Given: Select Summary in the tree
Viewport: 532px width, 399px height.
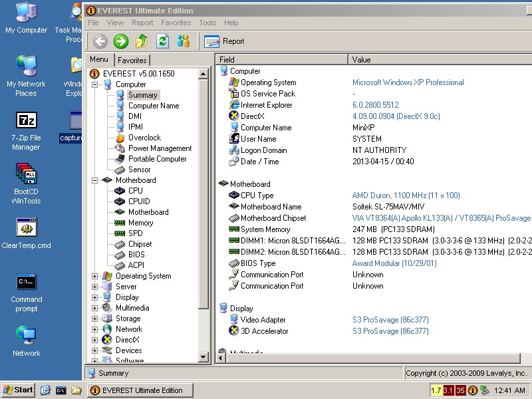Looking at the screenshot, I should pos(142,95).
